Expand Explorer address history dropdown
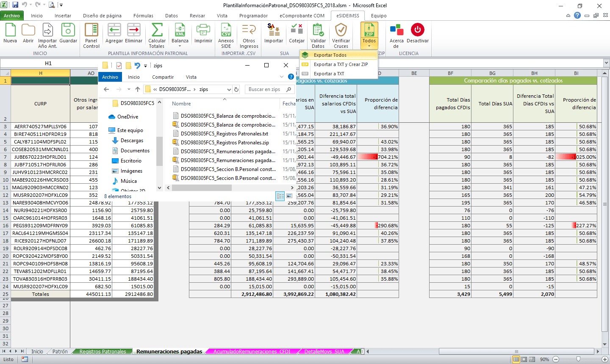The height and width of the screenshot is (364, 610). click(229, 89)
